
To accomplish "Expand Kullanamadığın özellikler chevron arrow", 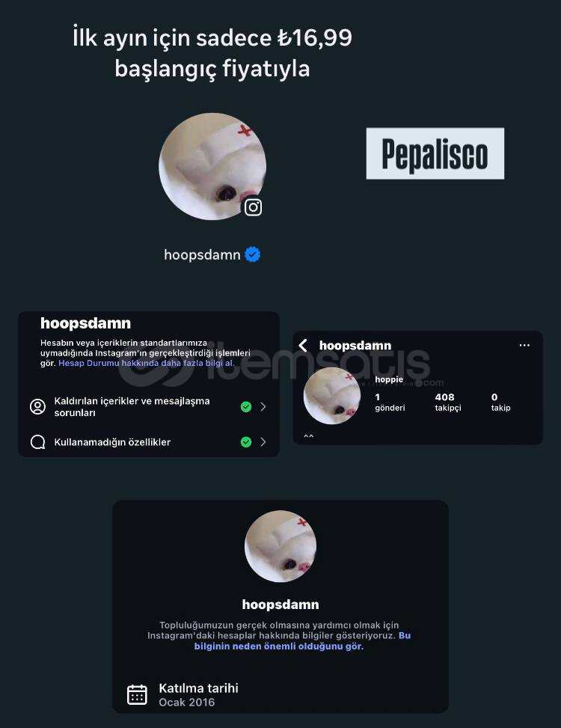I will tap(263, 442).
